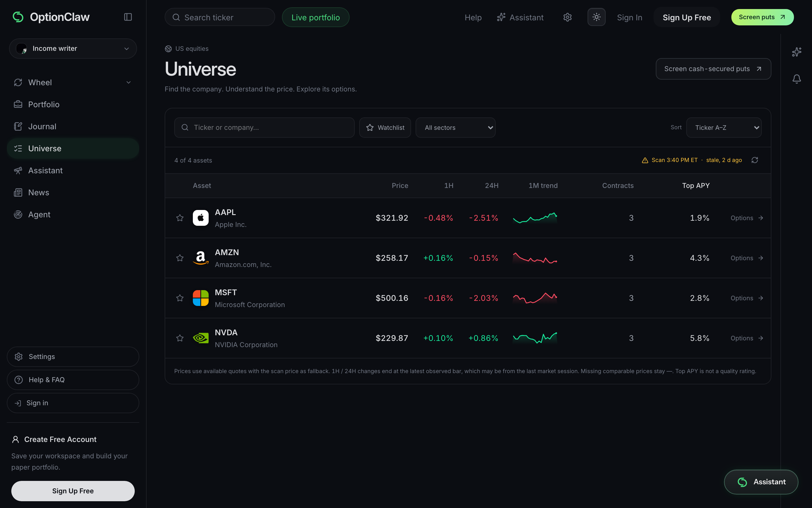Focus the Search ticker field
This screenshot has height=508, width=812.
pyautogui.click(x=220, y=17)
